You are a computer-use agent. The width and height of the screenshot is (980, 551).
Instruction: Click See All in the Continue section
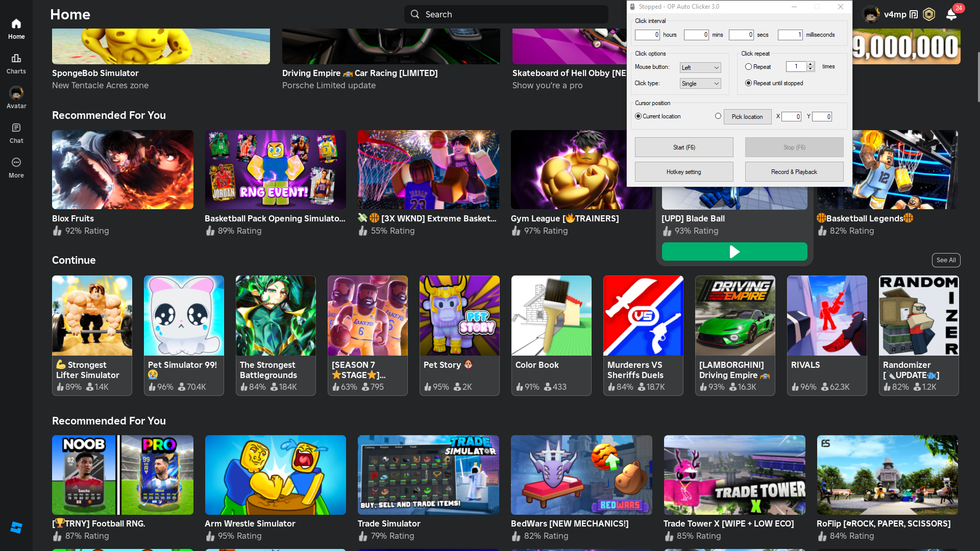click(x=946, y=260)
